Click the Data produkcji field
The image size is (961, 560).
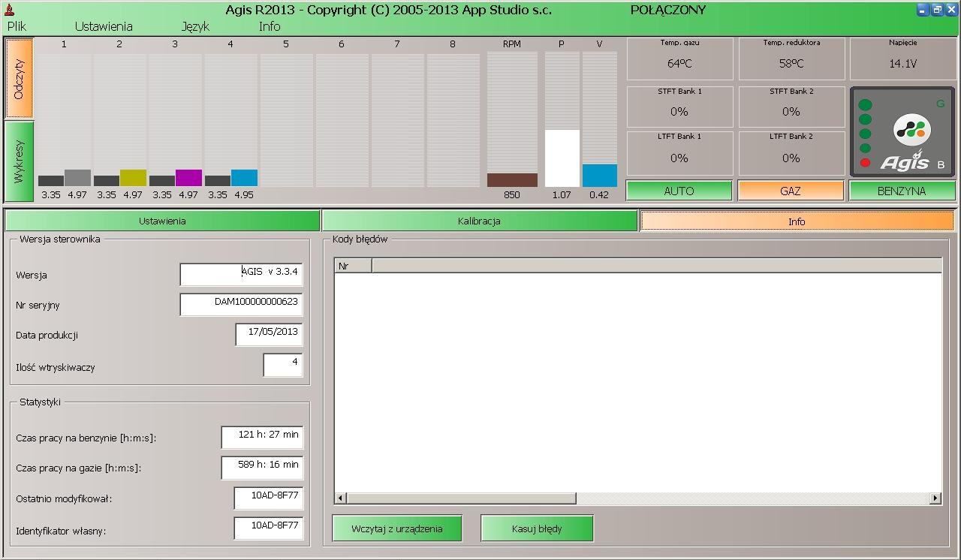click(269, 334)
